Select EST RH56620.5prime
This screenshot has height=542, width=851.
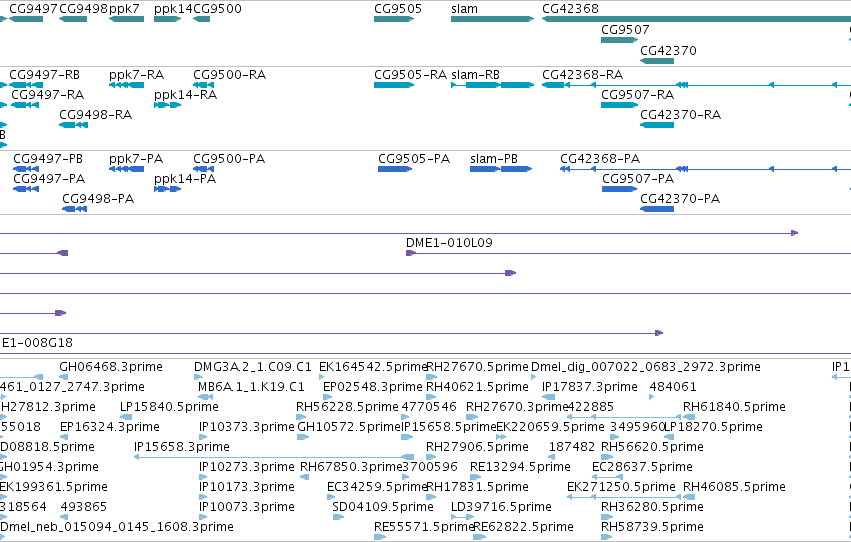(x=607, y=457)
